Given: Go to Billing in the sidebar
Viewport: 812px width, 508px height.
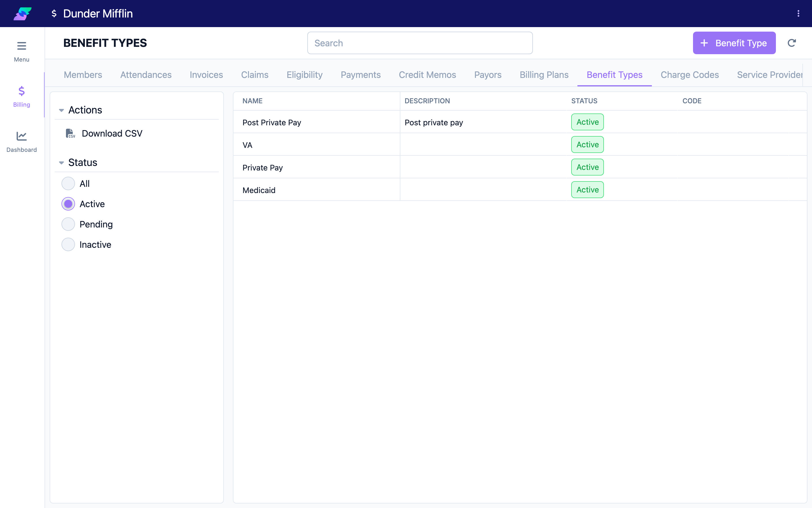Looking at the screenshot, I should click(21, 97).
